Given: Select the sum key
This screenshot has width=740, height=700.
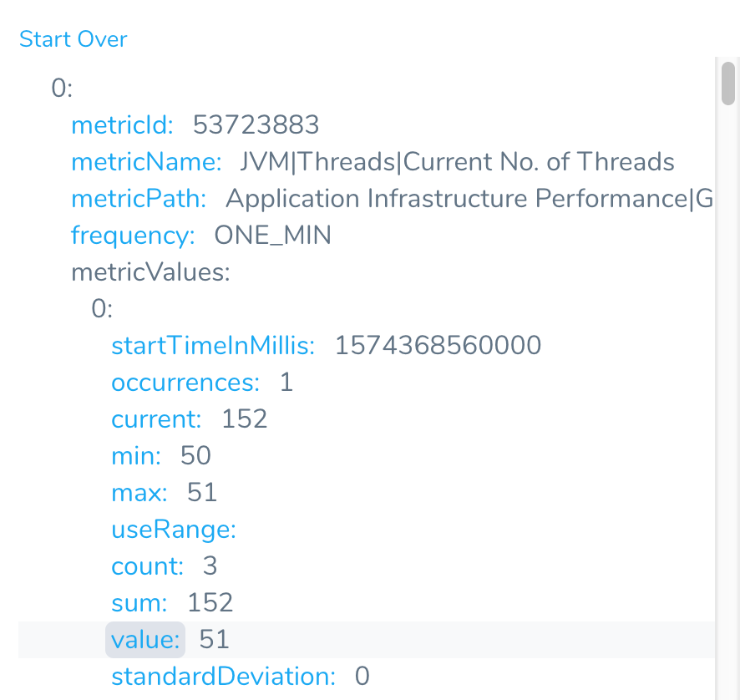Looking at the screenshot, I should coord(139,603).
